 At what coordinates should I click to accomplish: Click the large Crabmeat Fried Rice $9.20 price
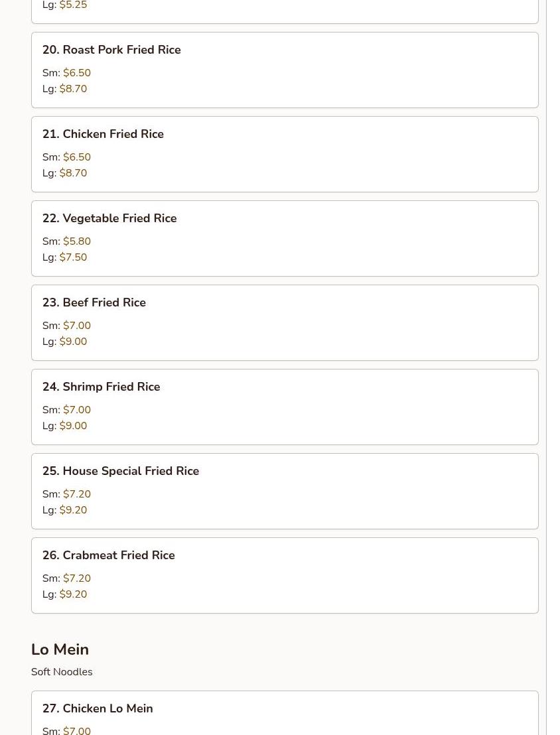coord(73,594)
